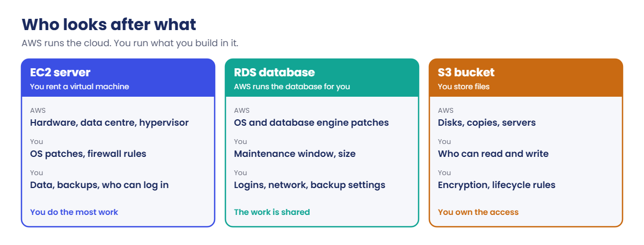Click 'OS and database engine patches' text
644x245 pixels.
[x=311, y=123]
